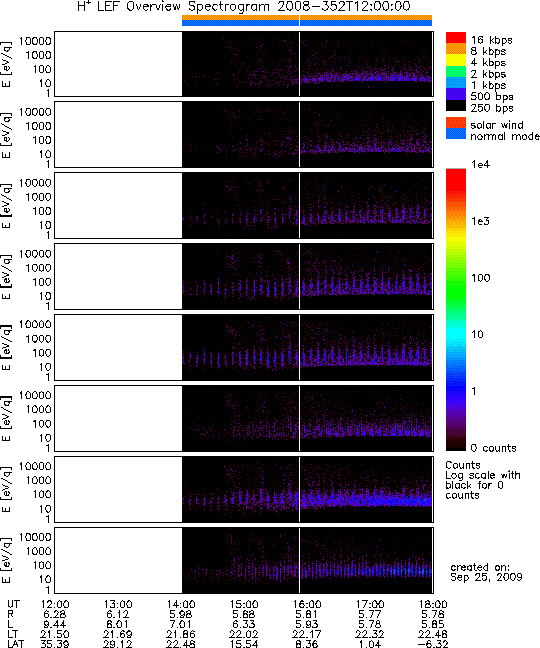Click the '16:00' UT time label
Screen dimensions: 540x648
pos(307,605)
